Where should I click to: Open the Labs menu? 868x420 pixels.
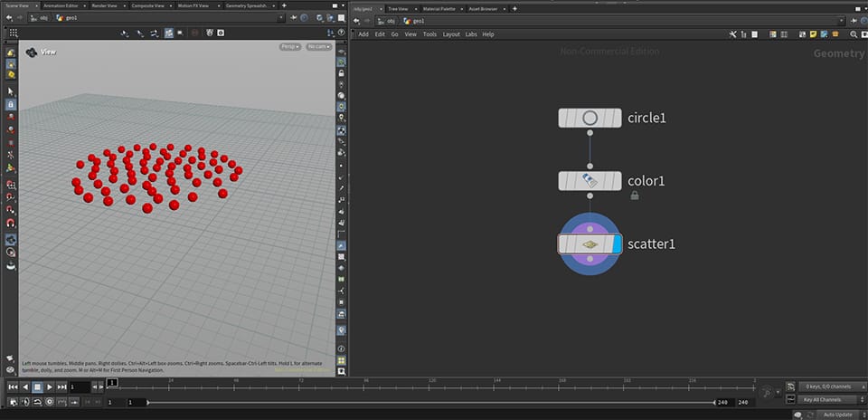coord(471,34)
